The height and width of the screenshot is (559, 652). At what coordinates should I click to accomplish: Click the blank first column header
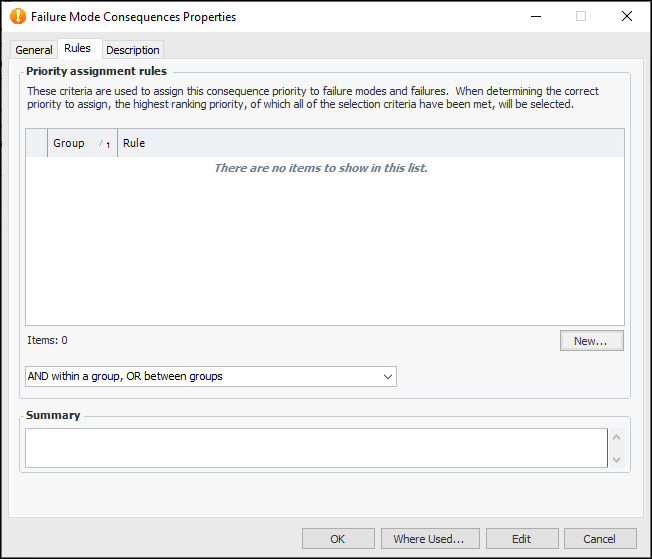[x=37, y=143]
